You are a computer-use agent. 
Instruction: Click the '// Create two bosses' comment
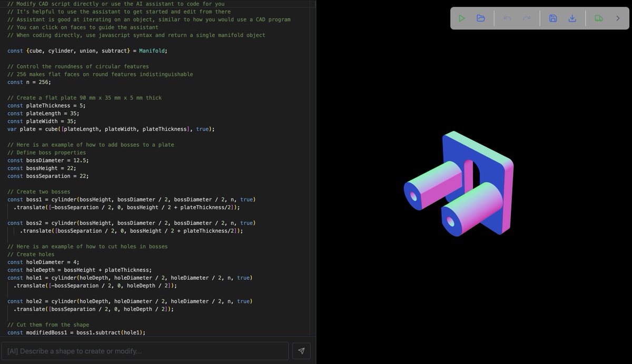(x=38, y=192)
